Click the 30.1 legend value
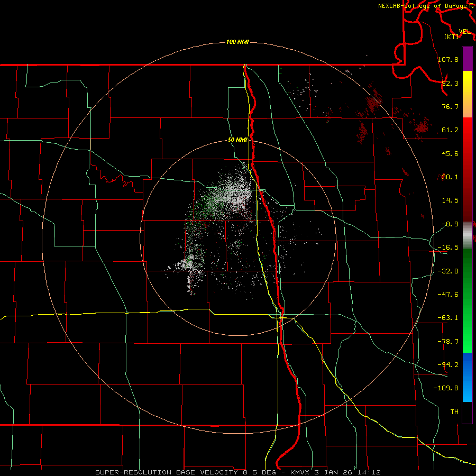 coord(450,177)
